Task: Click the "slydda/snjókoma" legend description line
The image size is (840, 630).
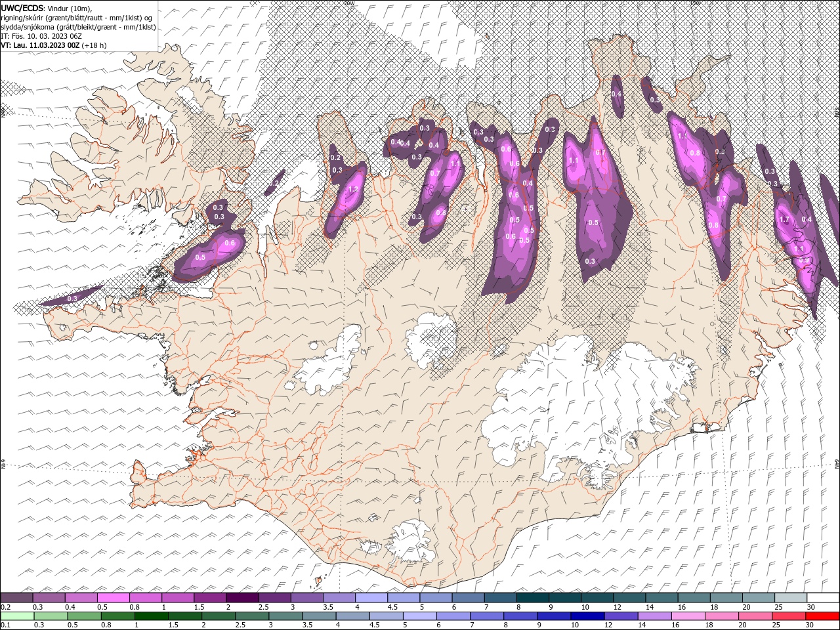Action: (x=78, y=26)
